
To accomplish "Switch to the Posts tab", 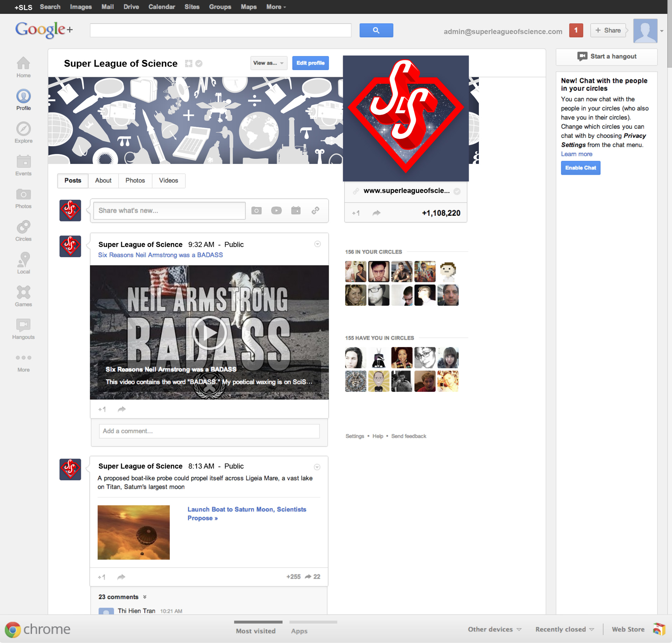I will tap(73, 180).
